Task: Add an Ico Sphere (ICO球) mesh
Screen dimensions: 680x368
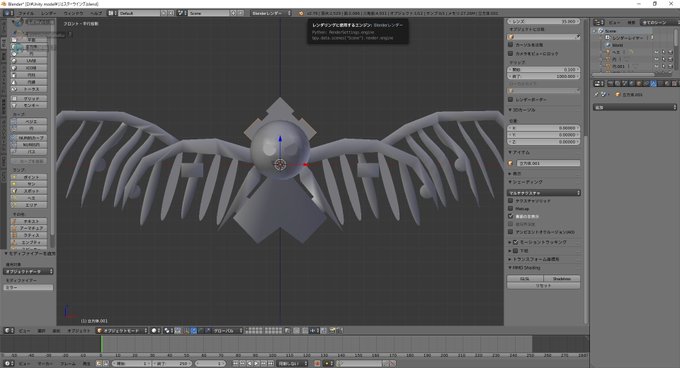Action: coord(29,68)
